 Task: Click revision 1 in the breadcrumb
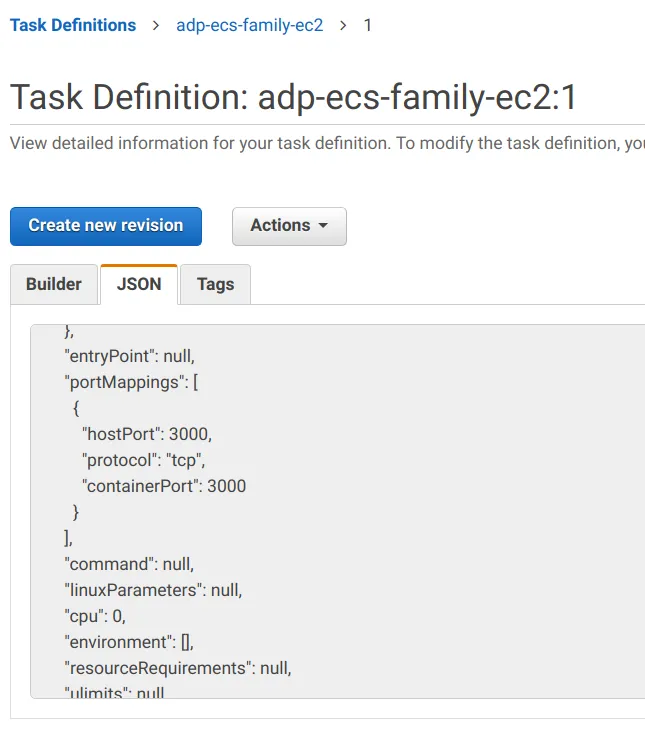coord(367,25)
